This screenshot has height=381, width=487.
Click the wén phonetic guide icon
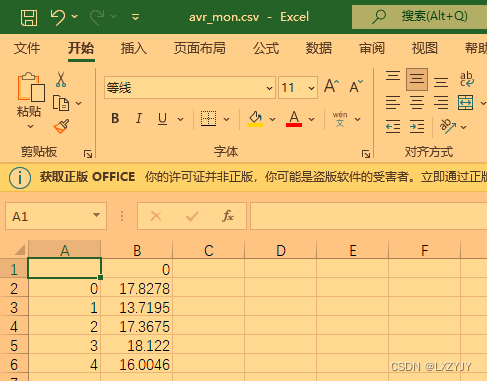(340, 119)
